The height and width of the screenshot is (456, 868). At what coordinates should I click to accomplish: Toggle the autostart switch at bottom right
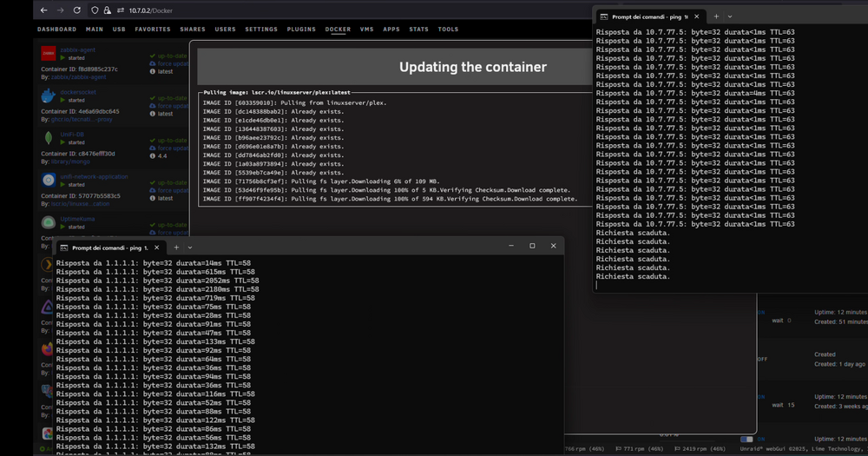click(x=746, y=439)
